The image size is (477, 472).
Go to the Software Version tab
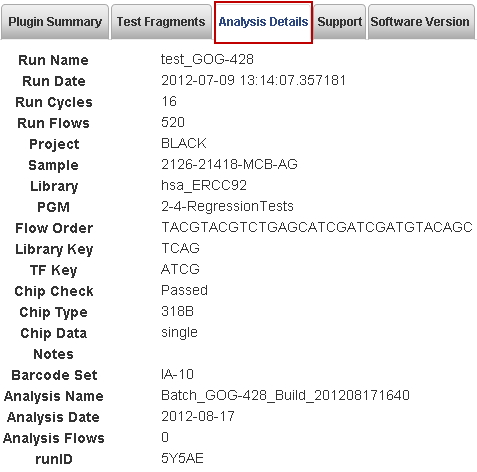click(x=421, y=22)
